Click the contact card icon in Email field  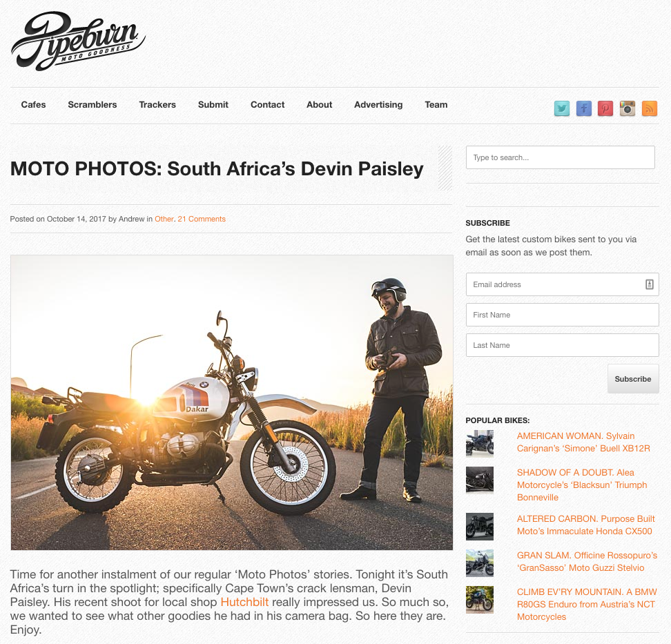coord(649,284)
